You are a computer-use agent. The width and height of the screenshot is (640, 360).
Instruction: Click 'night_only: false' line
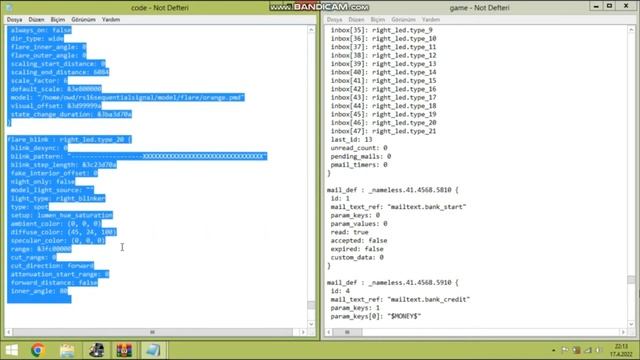click(43, 182)
